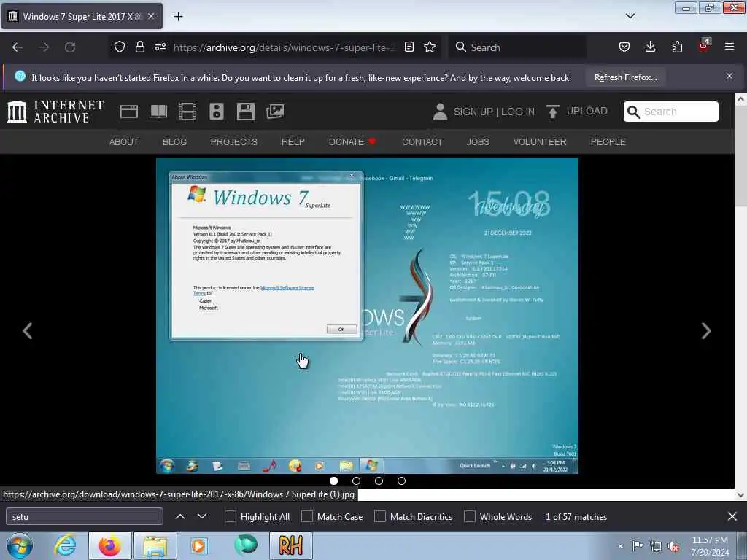Open the PEOPLE menu item

[x=608, y=142]
